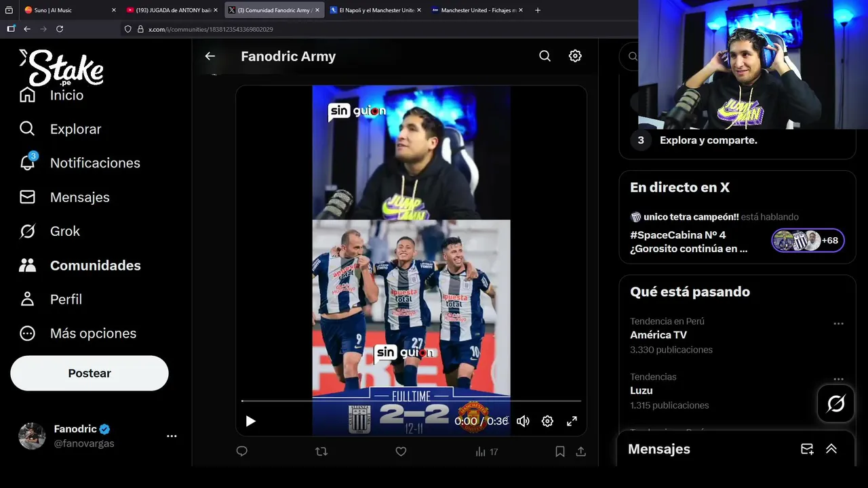Play the video in the post
The height and width of the screenshot is (488, 868).
pos(250,421)
